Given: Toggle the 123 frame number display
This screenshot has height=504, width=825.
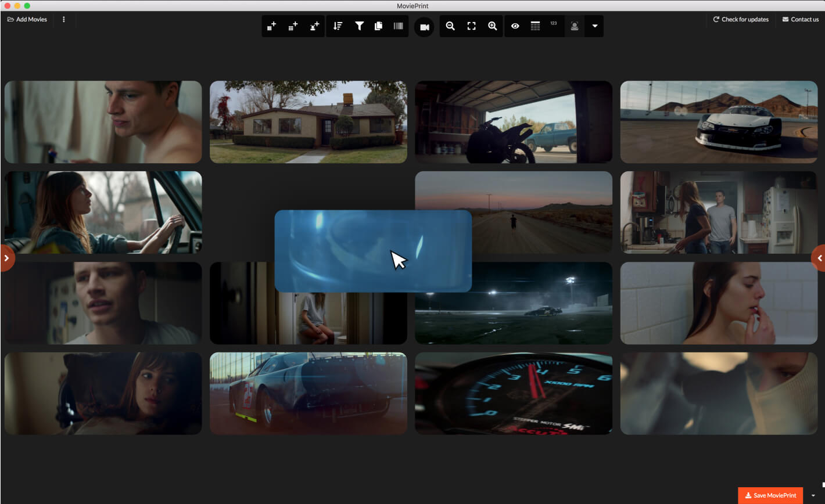Looking at the screenshot, I should pos(554,24).
